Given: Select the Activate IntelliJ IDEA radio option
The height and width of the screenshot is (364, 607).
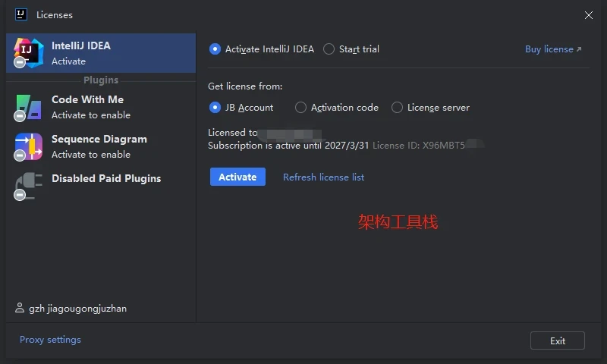Looking at the screenshot, I should coord(215,49).
